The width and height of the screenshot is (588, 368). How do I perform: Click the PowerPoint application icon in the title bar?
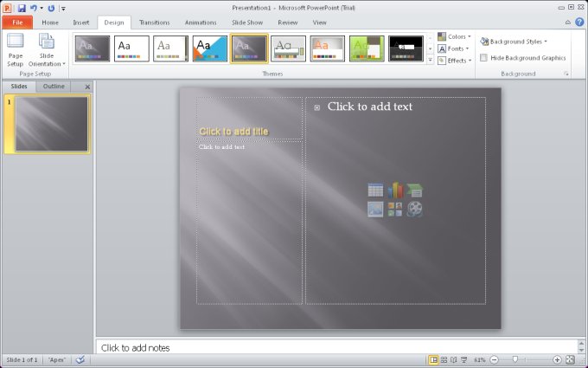click(x=7, y=8)
